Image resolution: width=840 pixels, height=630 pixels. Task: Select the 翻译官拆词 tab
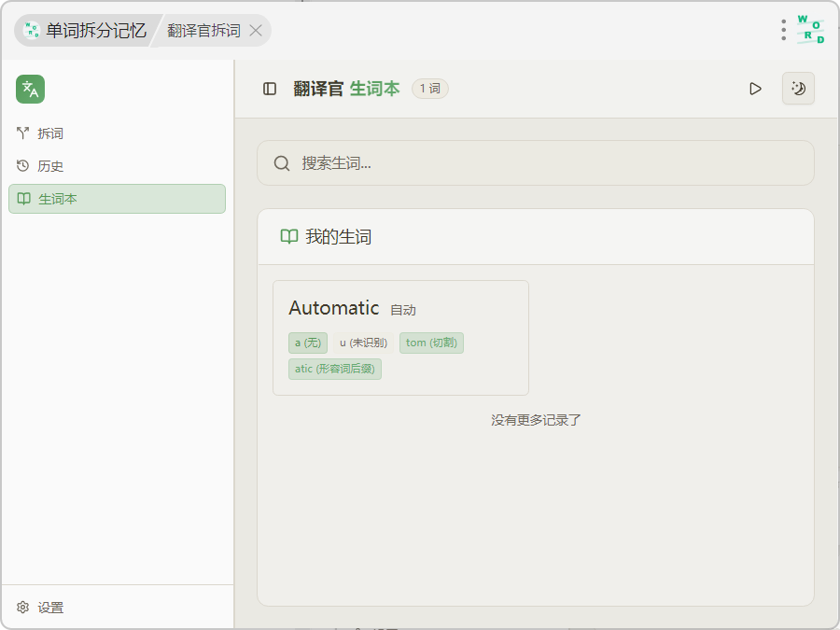203,31
